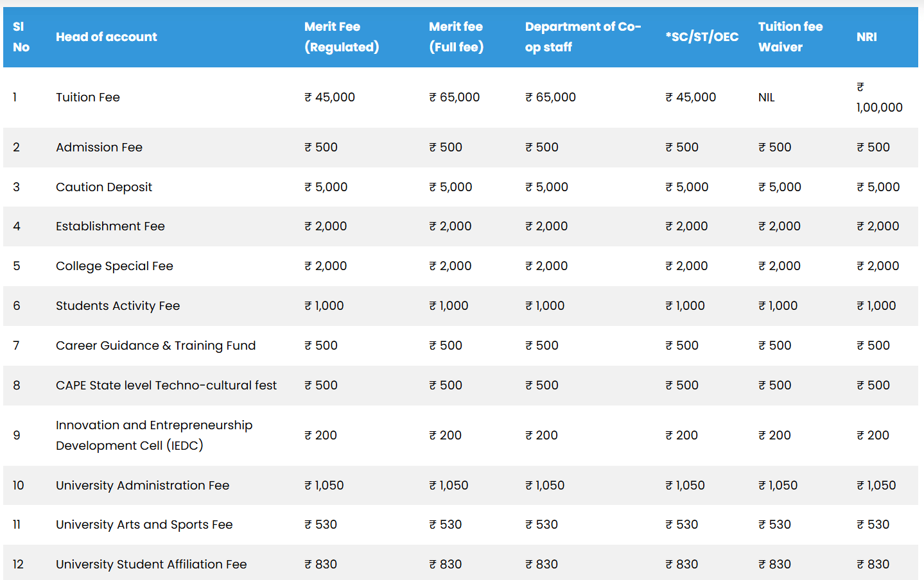Click 'CAPE State level Techno-cultural fest' label
Viewport: 924px width, 580px height.
pos(166,386)
